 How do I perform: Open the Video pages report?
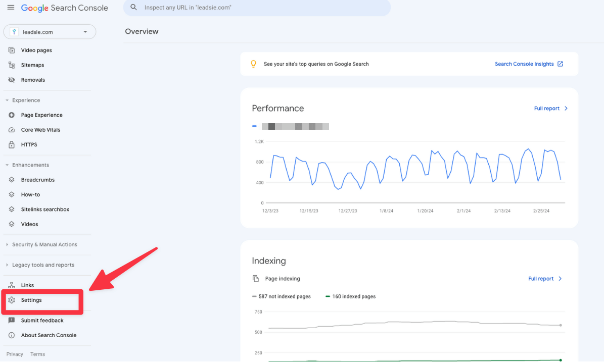[x=36, y=50]
